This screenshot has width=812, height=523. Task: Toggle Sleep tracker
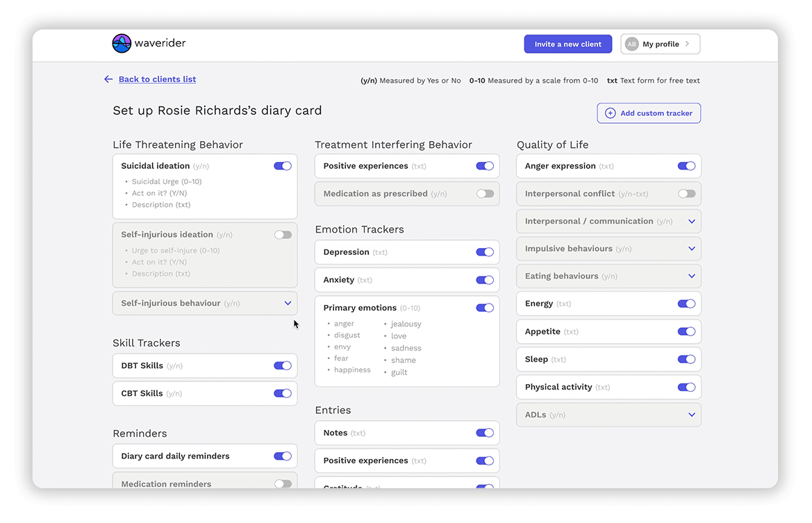coord(686,359)
